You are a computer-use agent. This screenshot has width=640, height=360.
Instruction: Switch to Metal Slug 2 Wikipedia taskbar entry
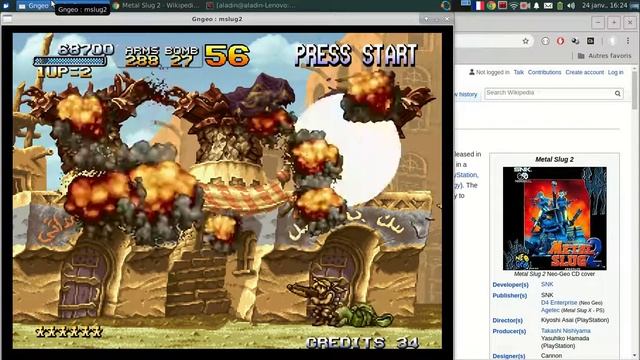click(x=156, y=5)
